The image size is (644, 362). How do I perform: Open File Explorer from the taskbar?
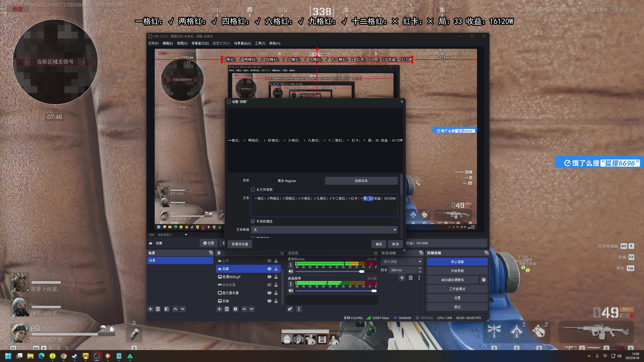[x=30, y=356]
